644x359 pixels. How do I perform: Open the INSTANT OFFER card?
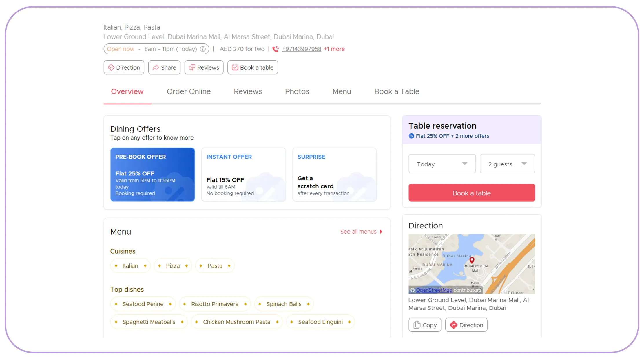[x=243, y=175]
